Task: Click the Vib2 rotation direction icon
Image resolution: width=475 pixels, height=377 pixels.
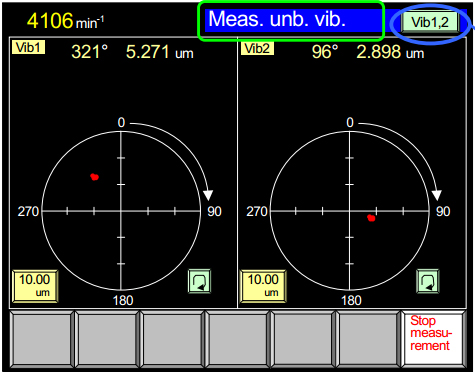Action: click(428, 281)
